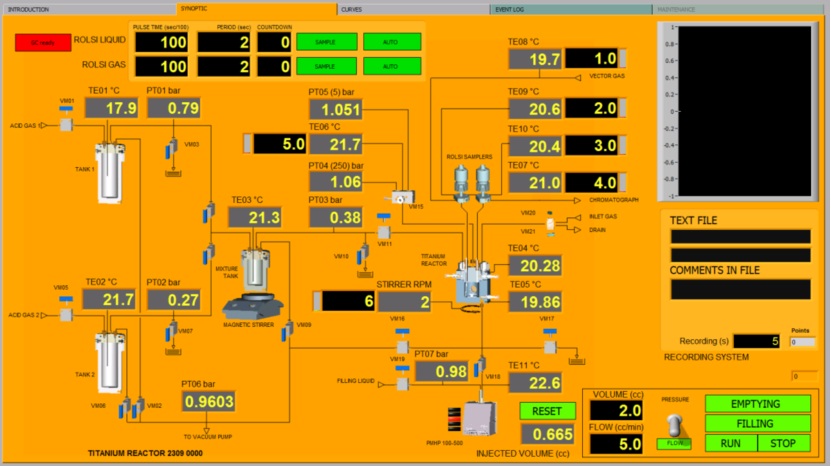Click the EMPTYING button
Screen dimensions: 831x466
[757, 404]
